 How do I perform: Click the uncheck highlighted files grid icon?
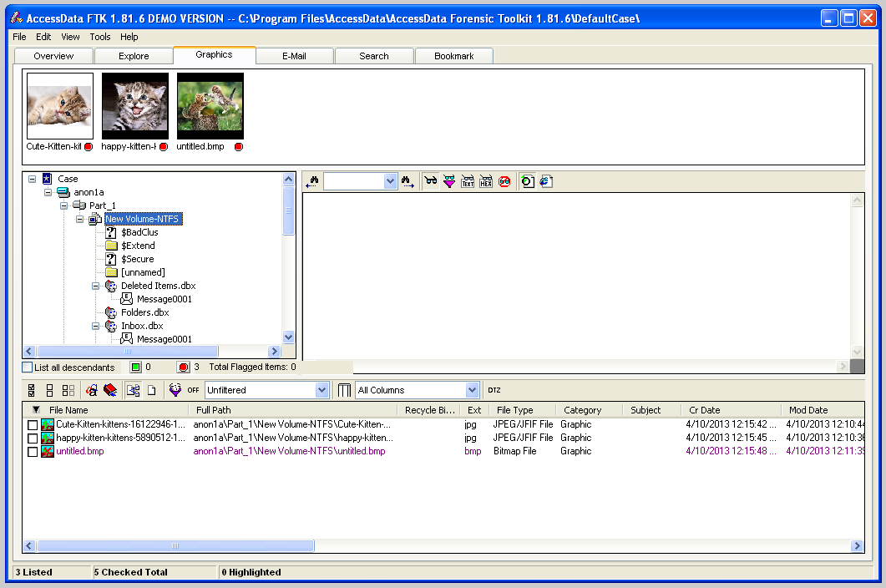pos(68,390)
